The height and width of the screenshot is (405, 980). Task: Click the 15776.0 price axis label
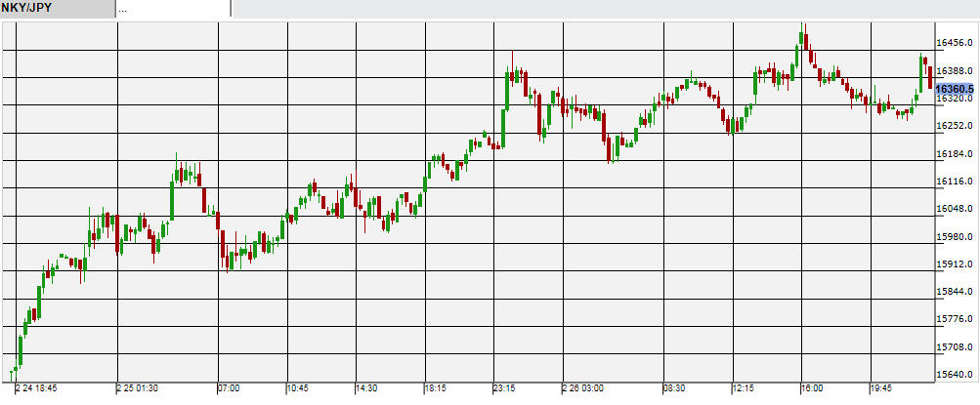(955, 319)
